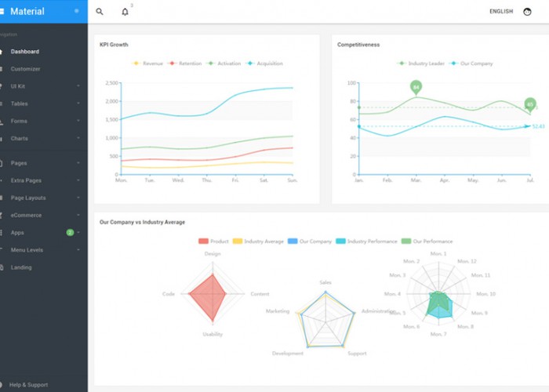Open the eCommerce menu item

[x=26, y=216]
